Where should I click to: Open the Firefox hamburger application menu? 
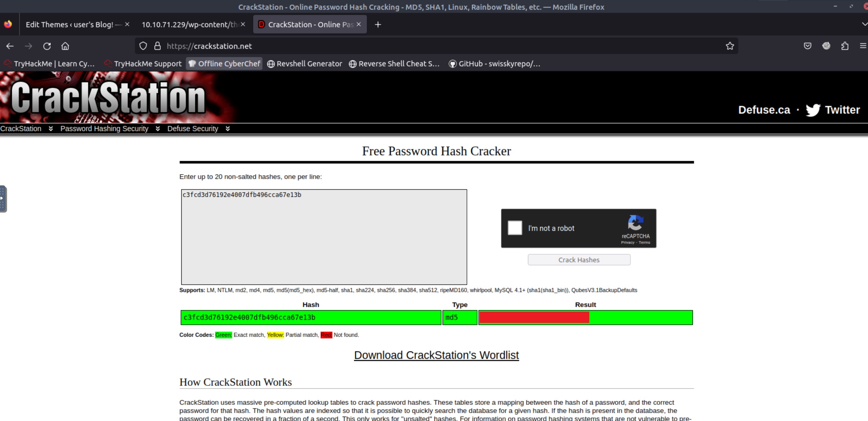pos(863,46)
